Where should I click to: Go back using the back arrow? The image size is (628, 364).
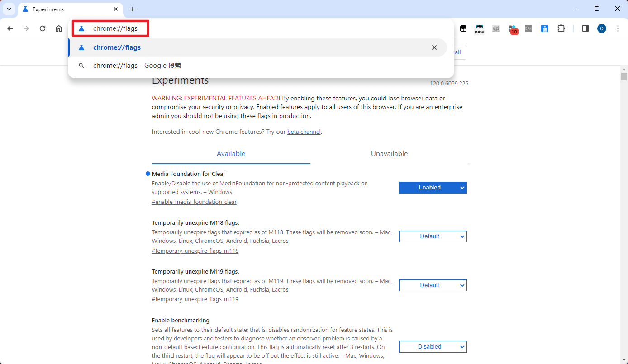pos(10,28)
